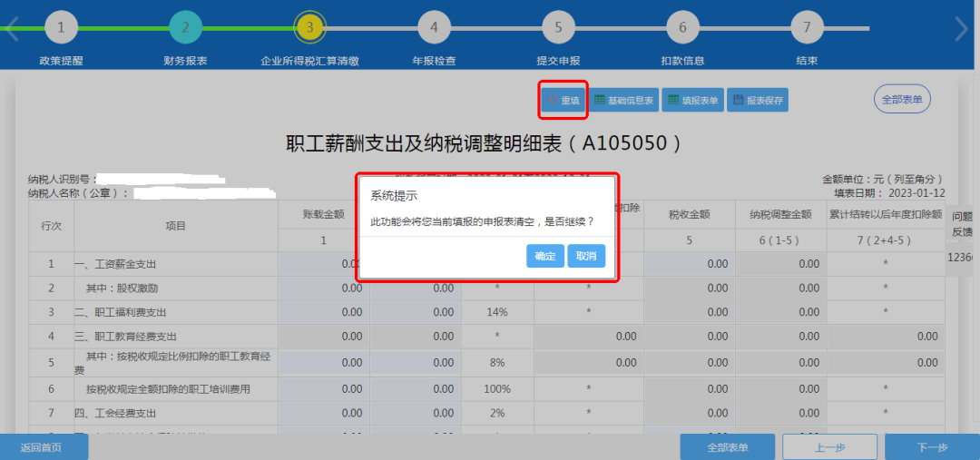The image size is (980, 460).
Task: Jump to step 2 财务报表 circle
Action: [x=185, y=27]
